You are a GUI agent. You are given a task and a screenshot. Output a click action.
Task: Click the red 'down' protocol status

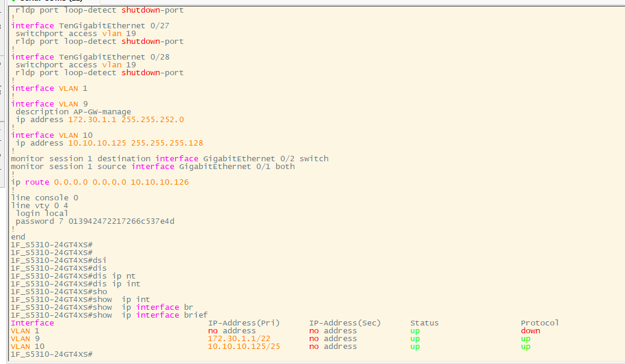tap(530, 331)
